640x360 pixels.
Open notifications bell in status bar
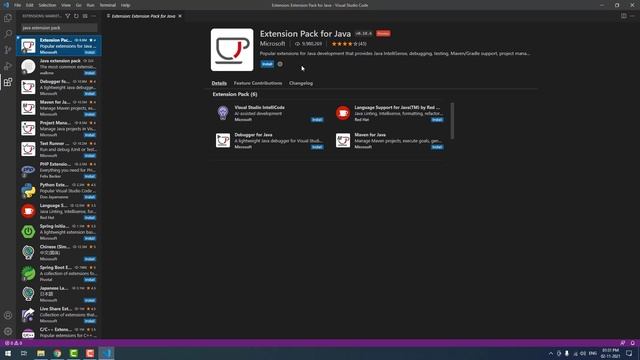click(x=633, y=343)
